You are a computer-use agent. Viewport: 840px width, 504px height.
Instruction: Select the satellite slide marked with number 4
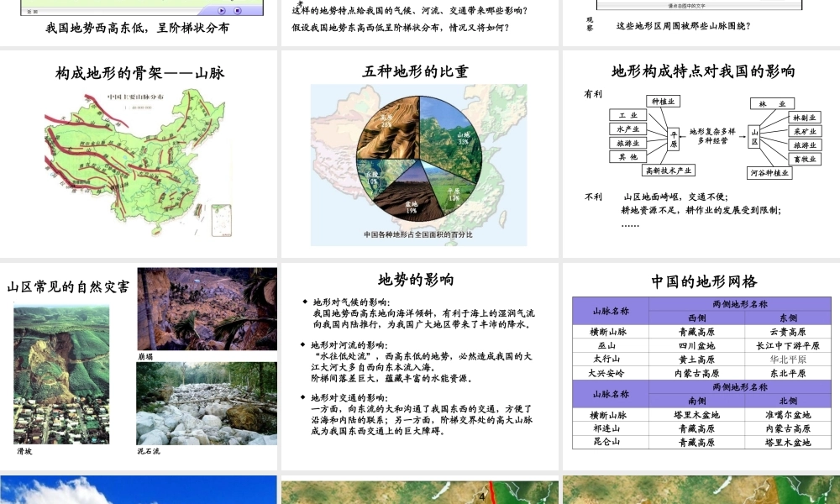[419, 491]
